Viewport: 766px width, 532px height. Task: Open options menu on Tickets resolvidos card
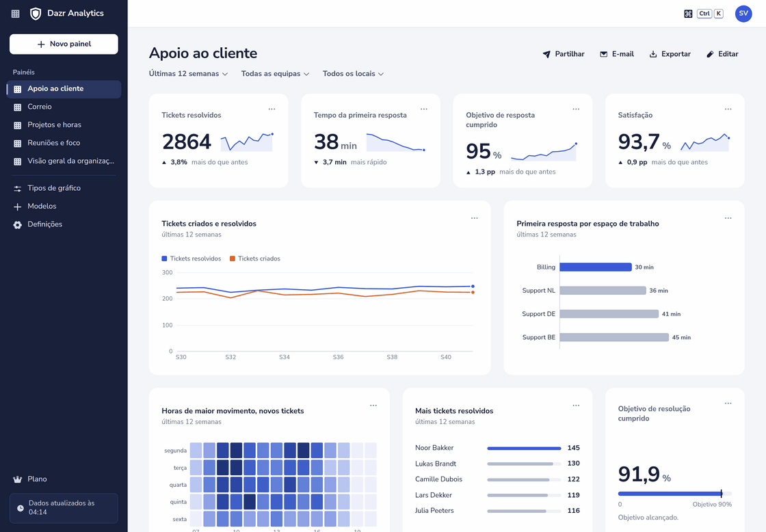click(272, 109)
